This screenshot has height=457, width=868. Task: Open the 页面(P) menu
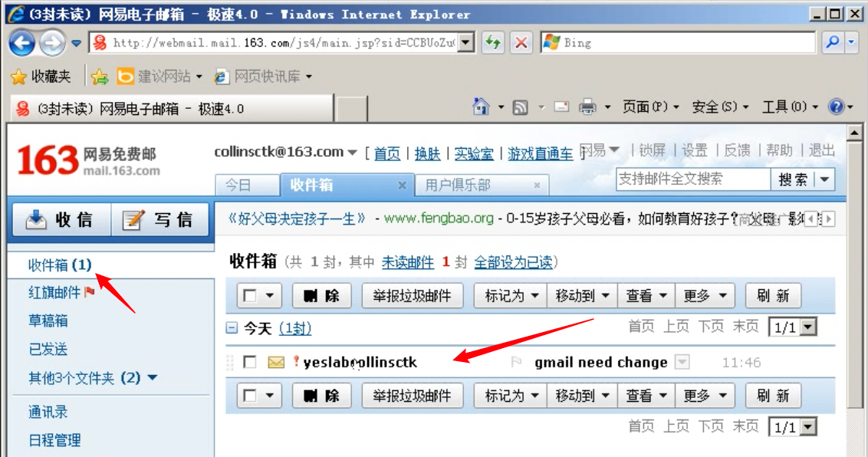coord(650,107)
